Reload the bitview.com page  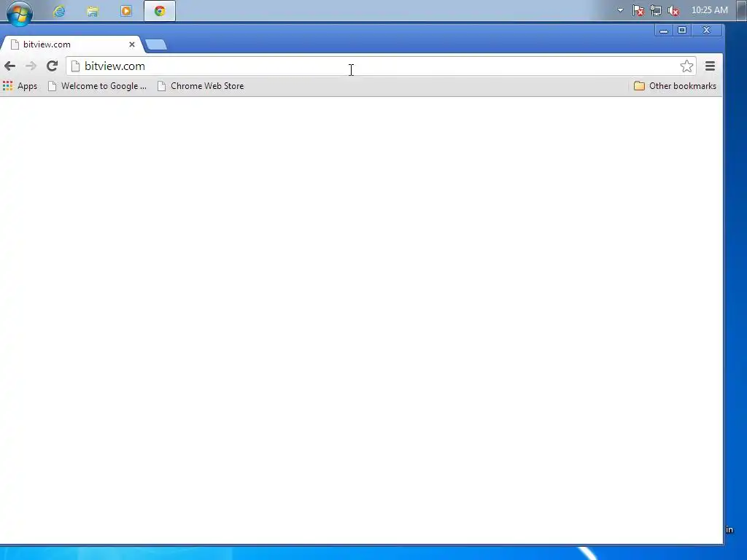coord(52,66)
